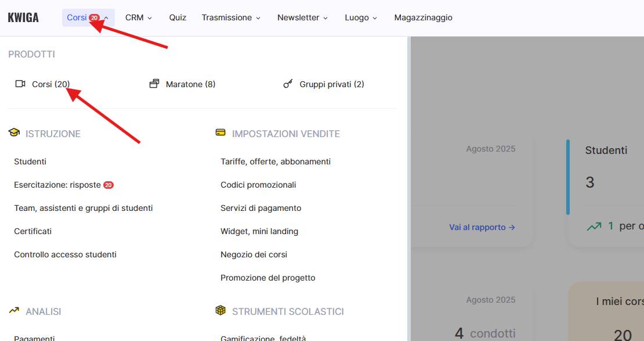Open Codici promozionali settings
The width and height of the screenshot is (644, 341).
click(258, 185)
